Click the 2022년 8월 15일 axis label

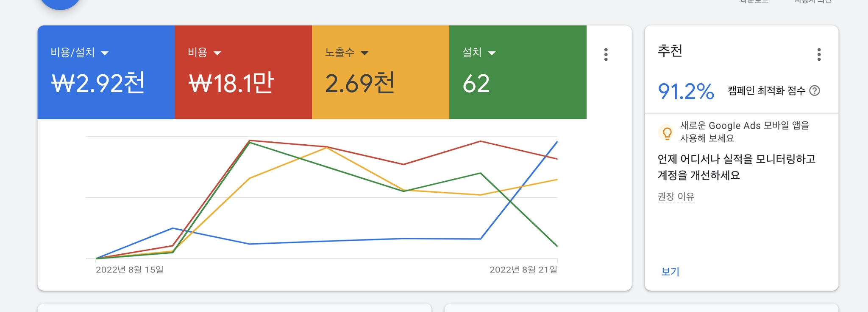coord(129,270)
